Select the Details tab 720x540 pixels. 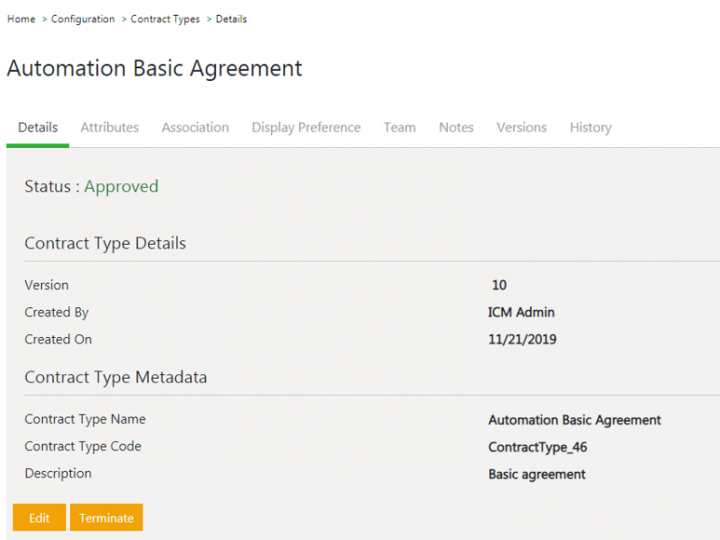pos(38,127)
